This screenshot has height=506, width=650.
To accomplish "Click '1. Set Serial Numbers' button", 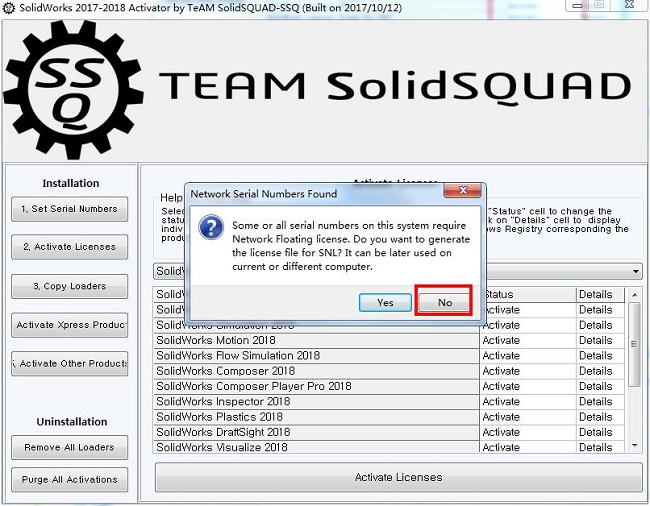I will (70, 209).
